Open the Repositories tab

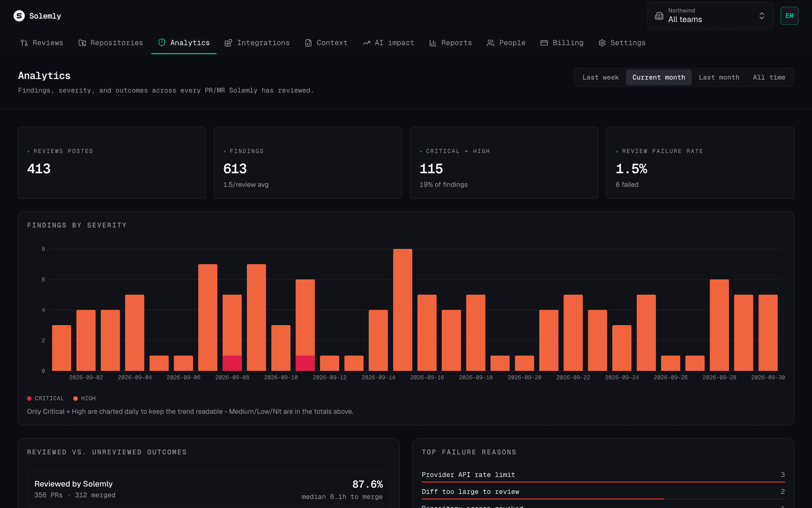111,43
